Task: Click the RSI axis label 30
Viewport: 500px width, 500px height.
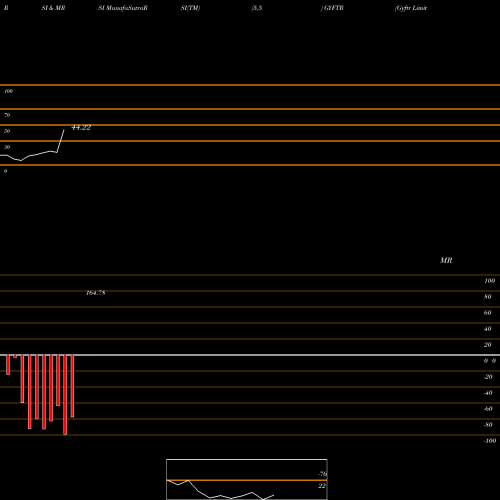Action: [7, 147]
